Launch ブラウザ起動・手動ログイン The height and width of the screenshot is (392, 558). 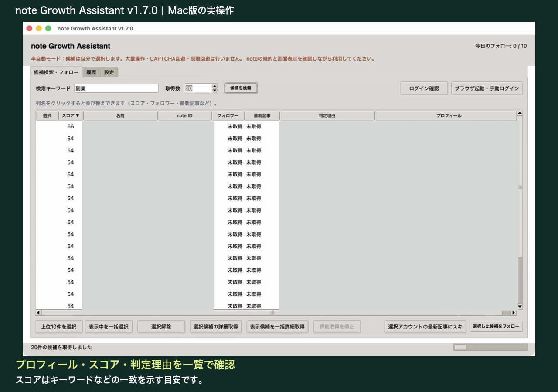pos(487,88)
